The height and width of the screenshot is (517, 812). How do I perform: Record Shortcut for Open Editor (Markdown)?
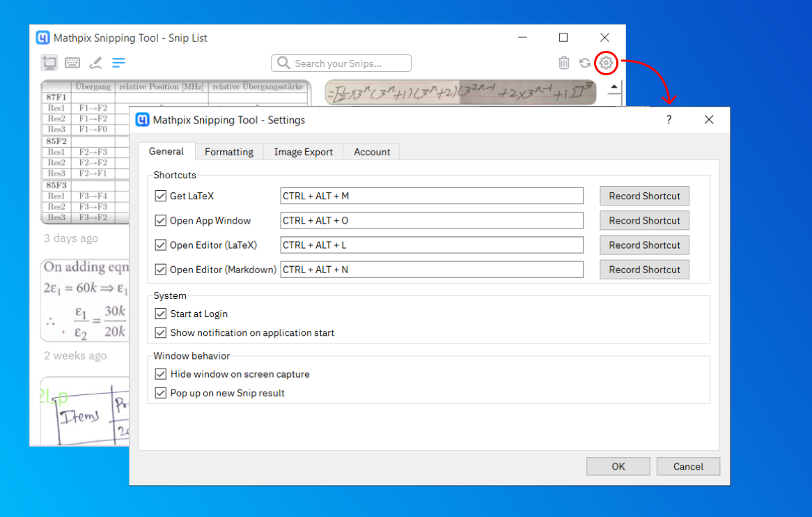pyautogui.click(x=644, y=270)
